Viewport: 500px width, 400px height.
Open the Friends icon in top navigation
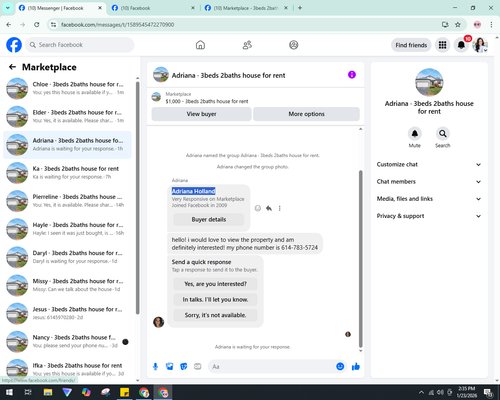pyautogui.click(x=247, y=45)
